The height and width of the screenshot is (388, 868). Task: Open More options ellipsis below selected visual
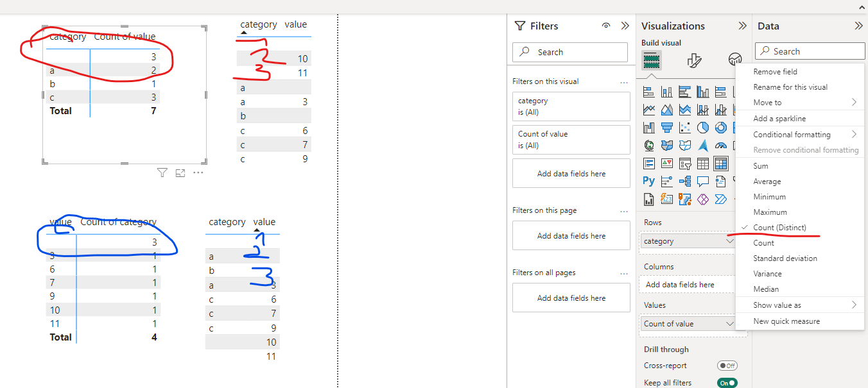click(198, 173)
